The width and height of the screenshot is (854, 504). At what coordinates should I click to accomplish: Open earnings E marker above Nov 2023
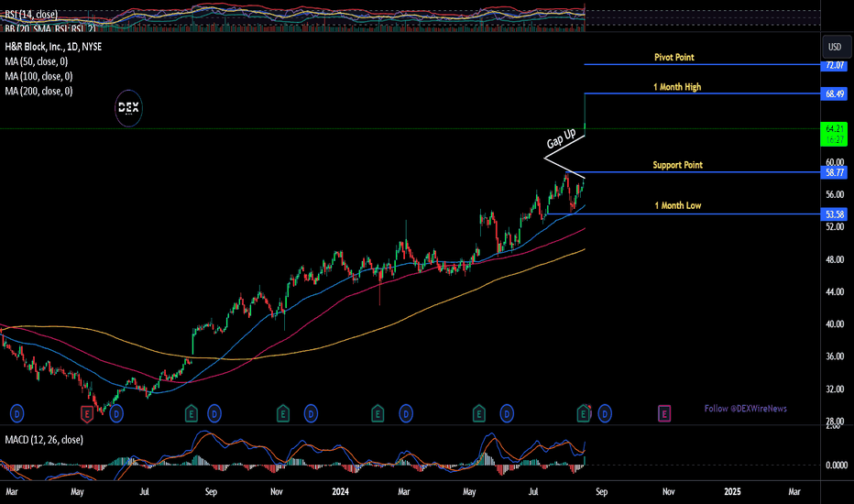point(282,414)
